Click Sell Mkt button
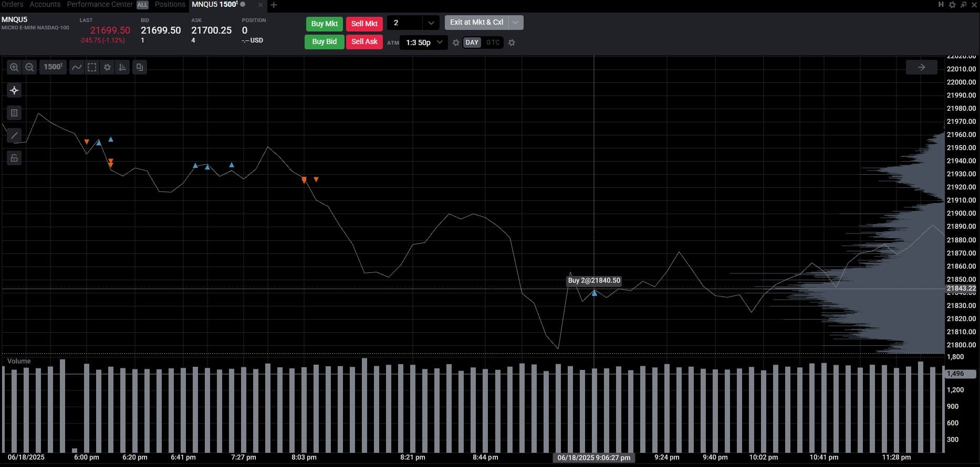The width and height of the screenshot is (980, 467). (x=364, y=24)
